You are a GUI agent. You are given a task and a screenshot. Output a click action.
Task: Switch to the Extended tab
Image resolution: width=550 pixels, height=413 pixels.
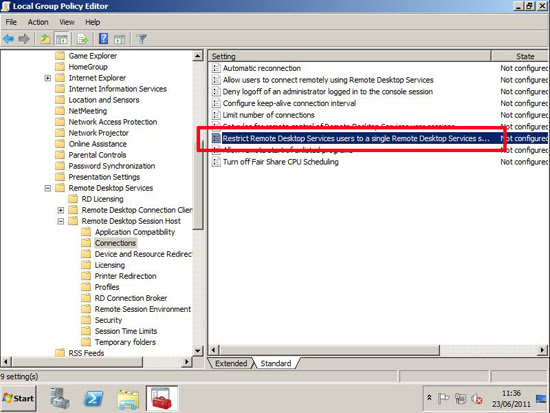coord(231,363)
